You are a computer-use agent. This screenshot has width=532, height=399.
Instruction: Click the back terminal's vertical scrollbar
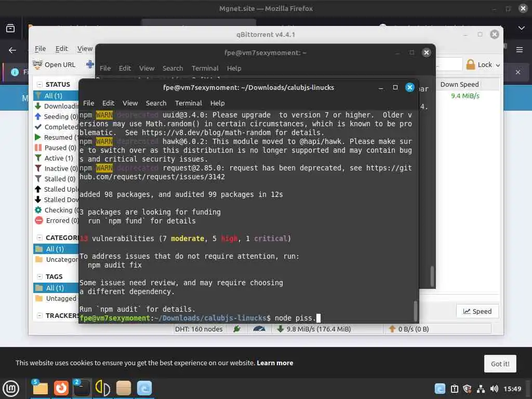point(432,276)
